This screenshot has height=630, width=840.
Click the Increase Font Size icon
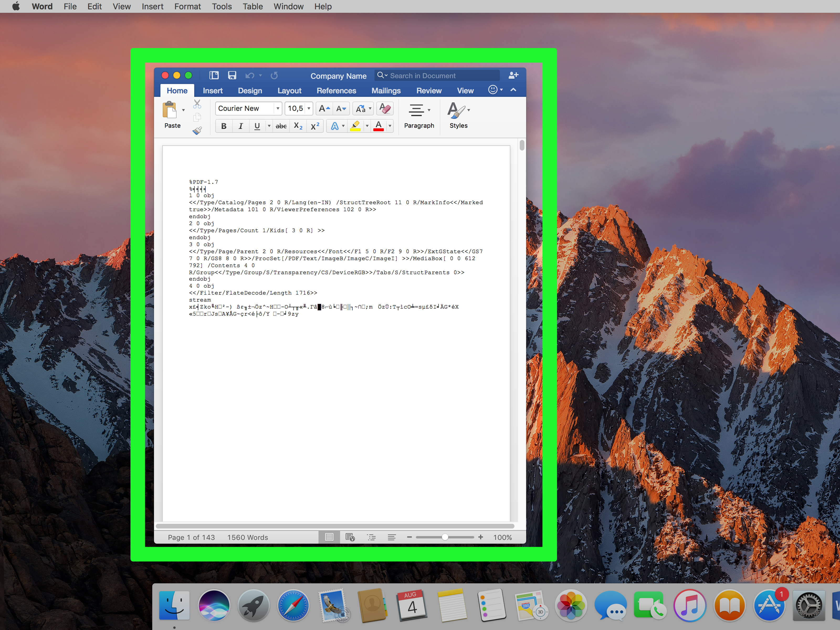324,109
